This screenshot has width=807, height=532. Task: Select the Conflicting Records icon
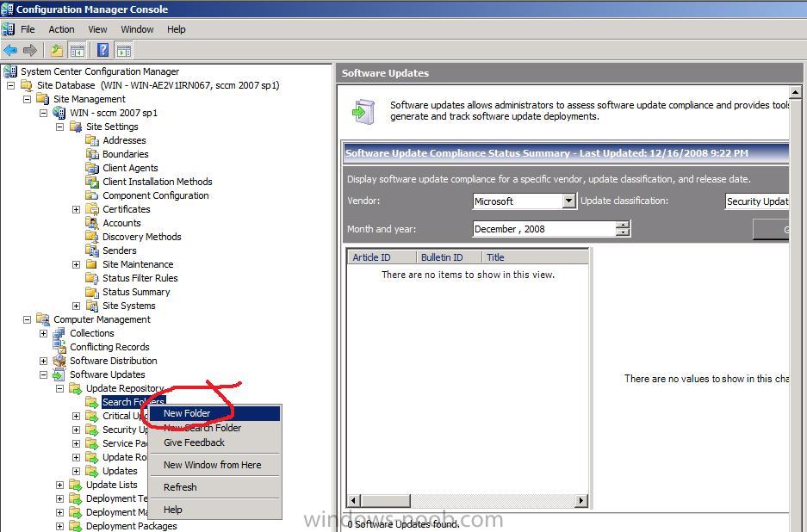click(59, 347)
